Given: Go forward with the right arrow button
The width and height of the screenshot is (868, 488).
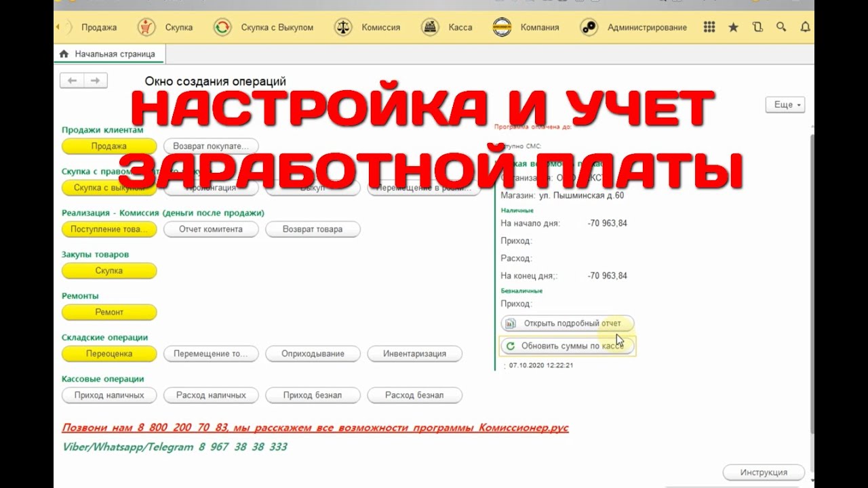Looking at the screenshot, I should [96, 81].
